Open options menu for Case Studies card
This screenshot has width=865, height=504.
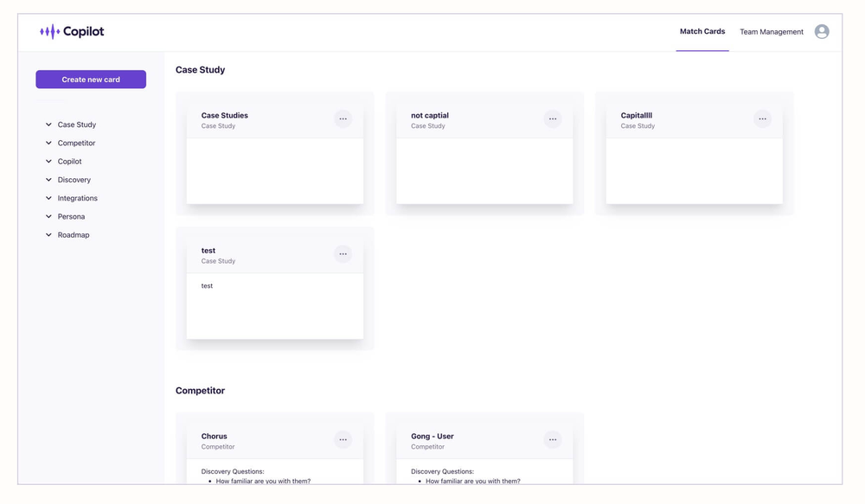(x=343, y=119)
